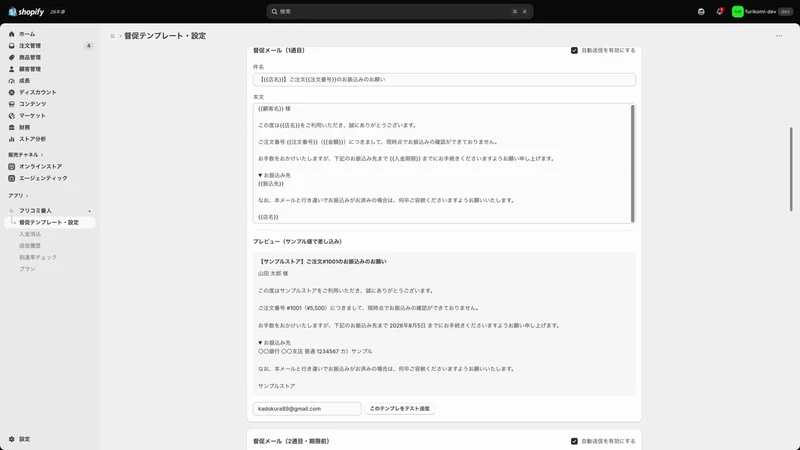Viewport: 800px width, 450px height.
Task: Open the notifications bell
Action: [719, 12]
